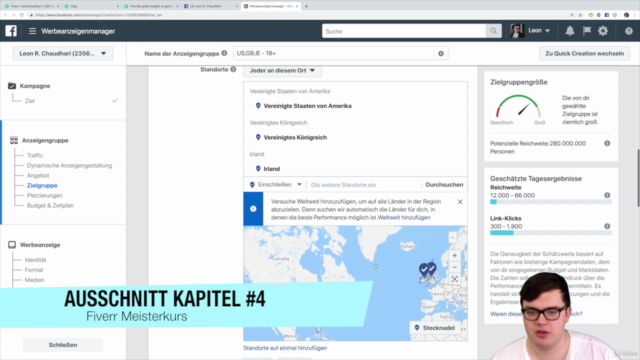Click the flag pages icon
640x360 pixels.
point(587,31)
